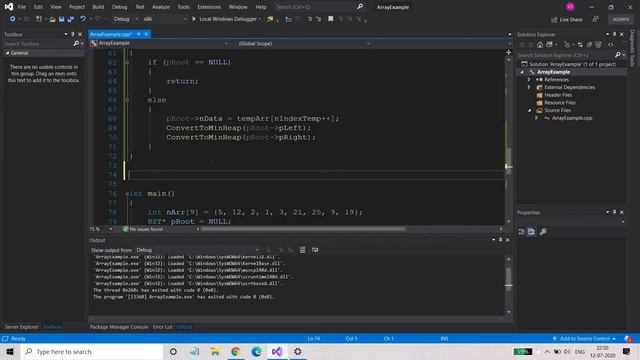Pin the Toolbox panel with pushpin
This screenshot has width=640, height=360.
(73, 34)
